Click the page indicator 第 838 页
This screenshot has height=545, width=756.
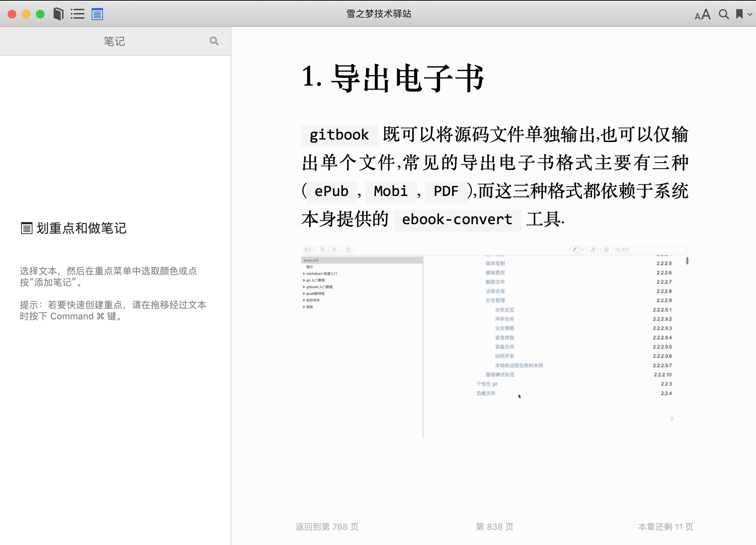click(494, 527)
